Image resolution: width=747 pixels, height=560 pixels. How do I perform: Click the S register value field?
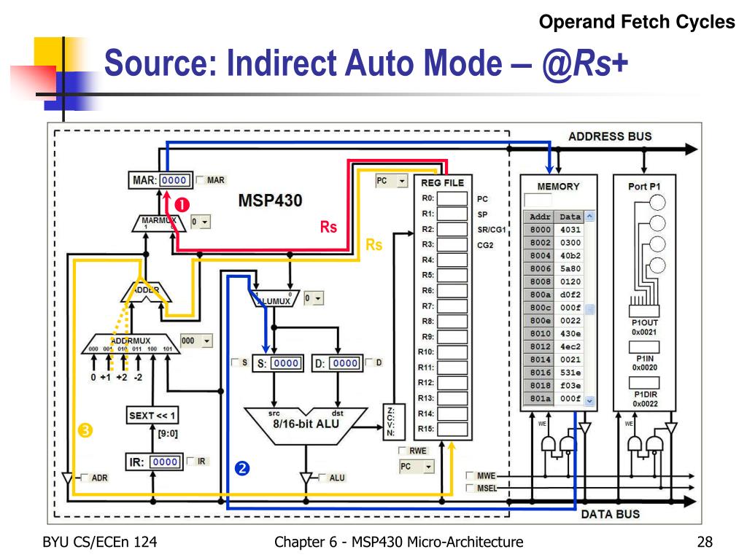286,363
